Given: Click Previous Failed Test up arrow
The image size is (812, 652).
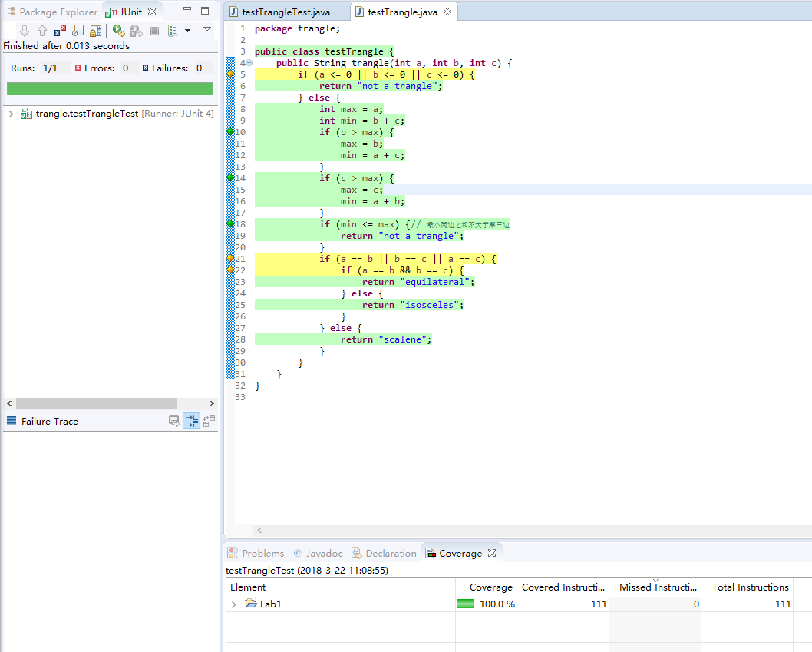Looking at the screenshot, I should (x=41, y=31).
